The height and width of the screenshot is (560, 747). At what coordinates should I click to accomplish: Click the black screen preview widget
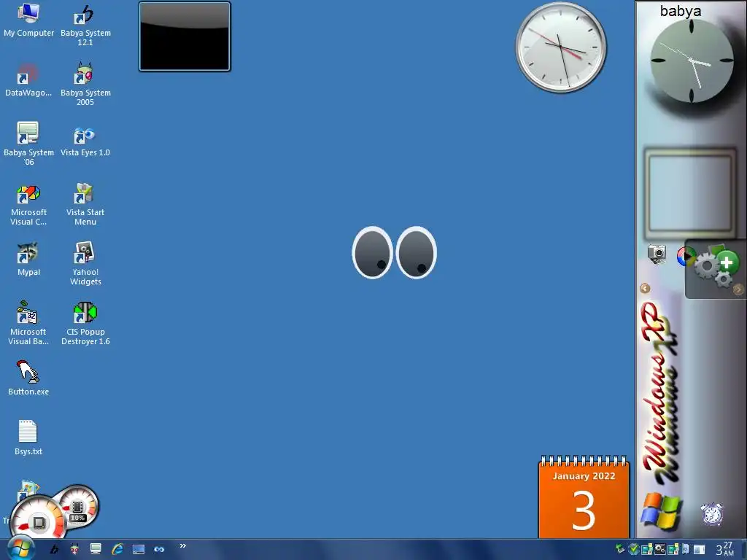185,36
